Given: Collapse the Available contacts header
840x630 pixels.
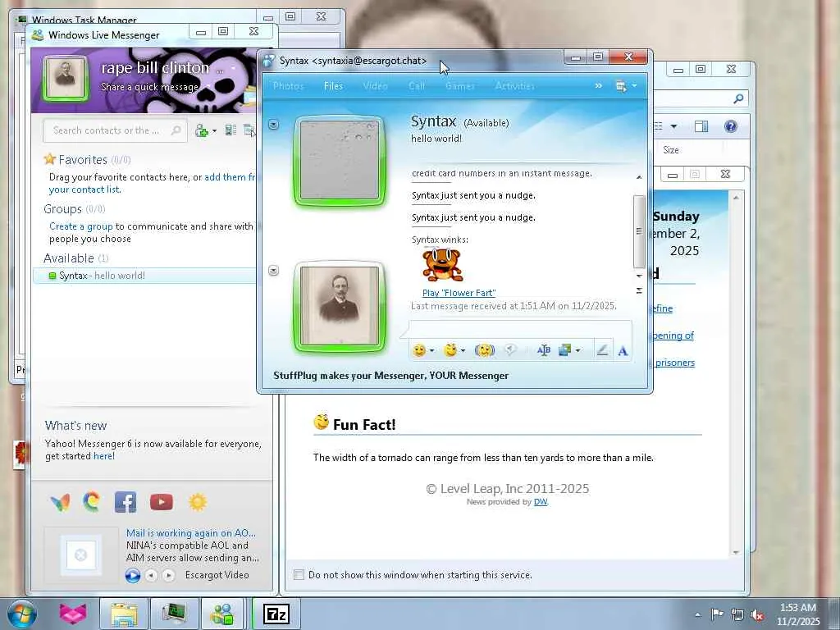Looking at the screenshot, I should tap(76, 258).
